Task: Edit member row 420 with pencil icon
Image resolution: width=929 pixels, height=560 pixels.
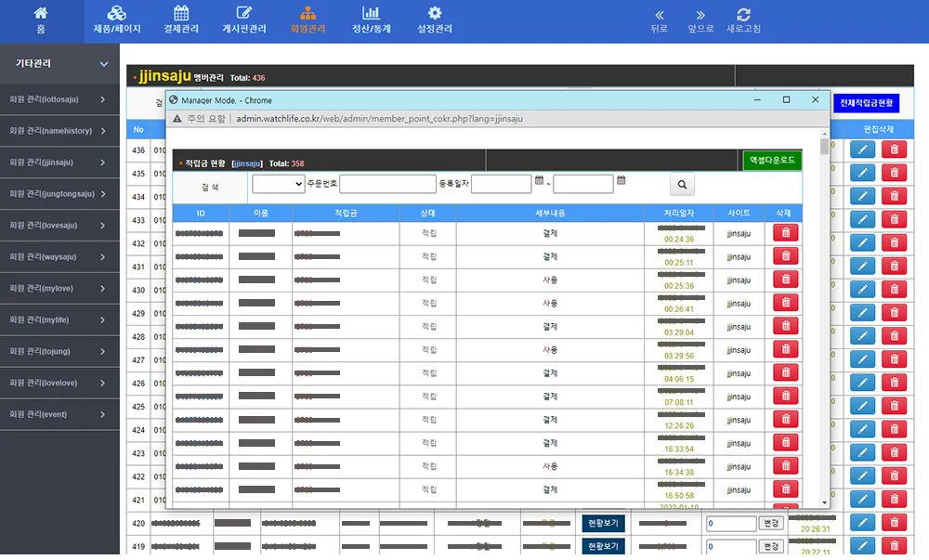Action: pos(863,522)
